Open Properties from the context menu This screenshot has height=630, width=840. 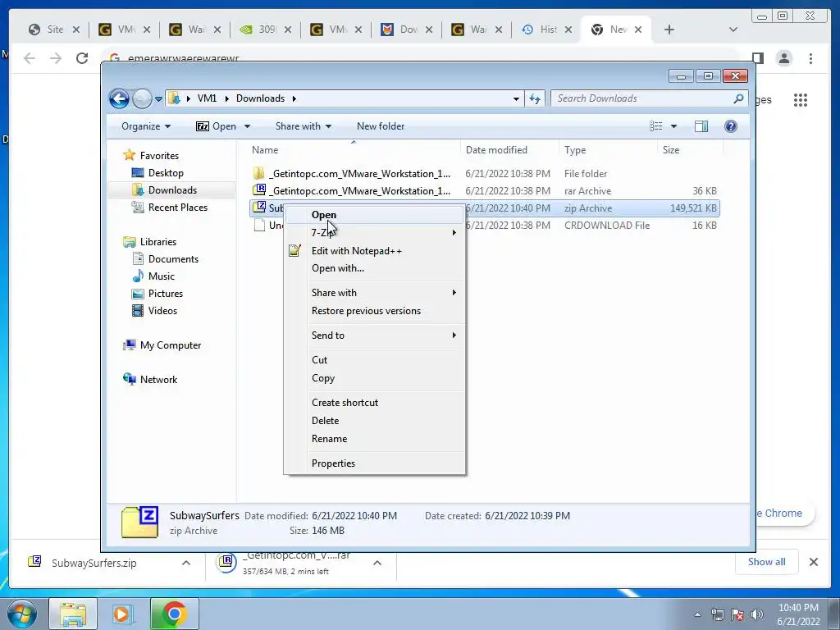click(x=374, y=463)
